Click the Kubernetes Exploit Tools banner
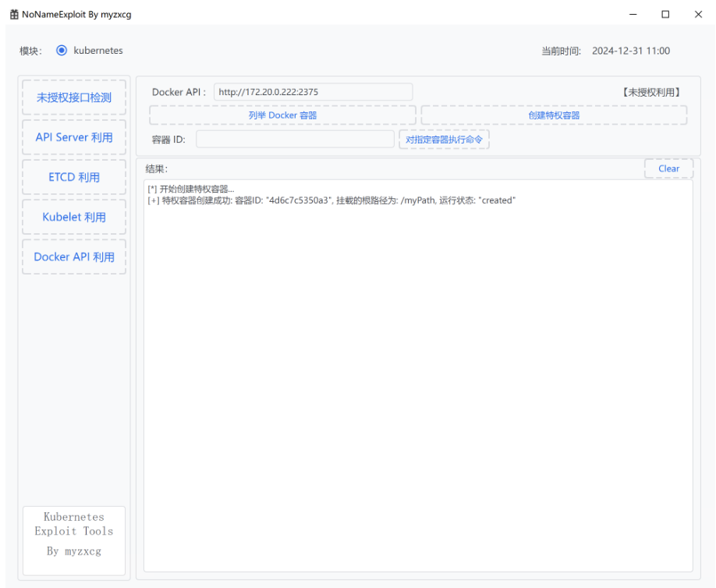Screen dimensions: 716x588 click(x=74, y=540)
